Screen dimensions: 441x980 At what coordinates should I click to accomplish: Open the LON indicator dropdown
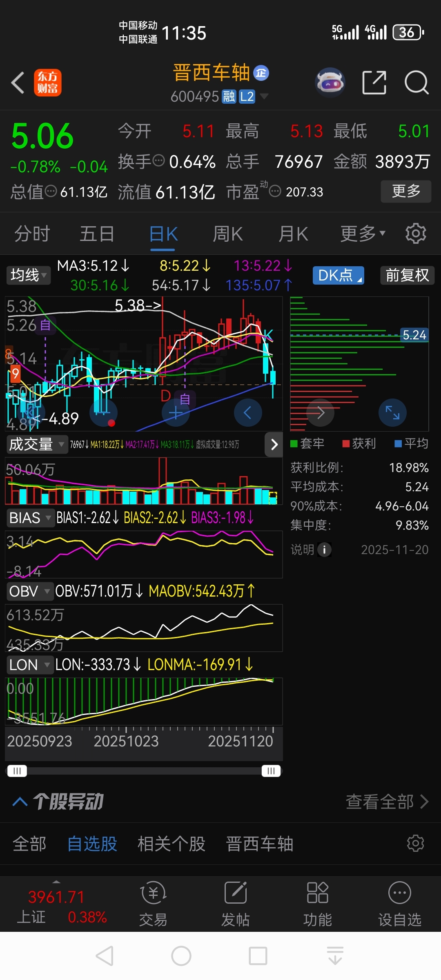click(x=30, y=665)
